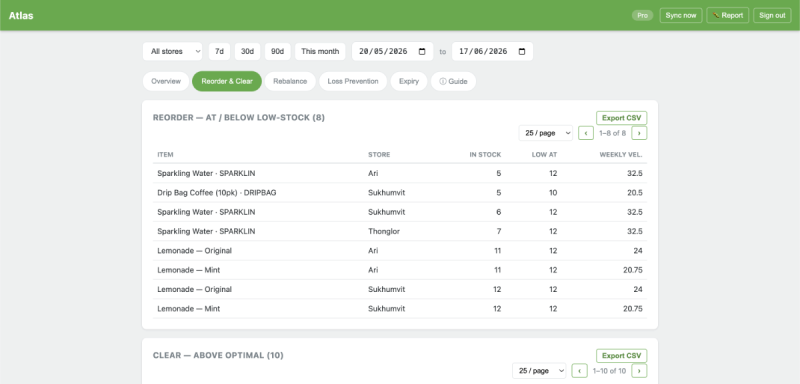The image size is (800, 384).
Task: Select Sparkling Water row for Thonglor store
Action: (x=400, y=232)
